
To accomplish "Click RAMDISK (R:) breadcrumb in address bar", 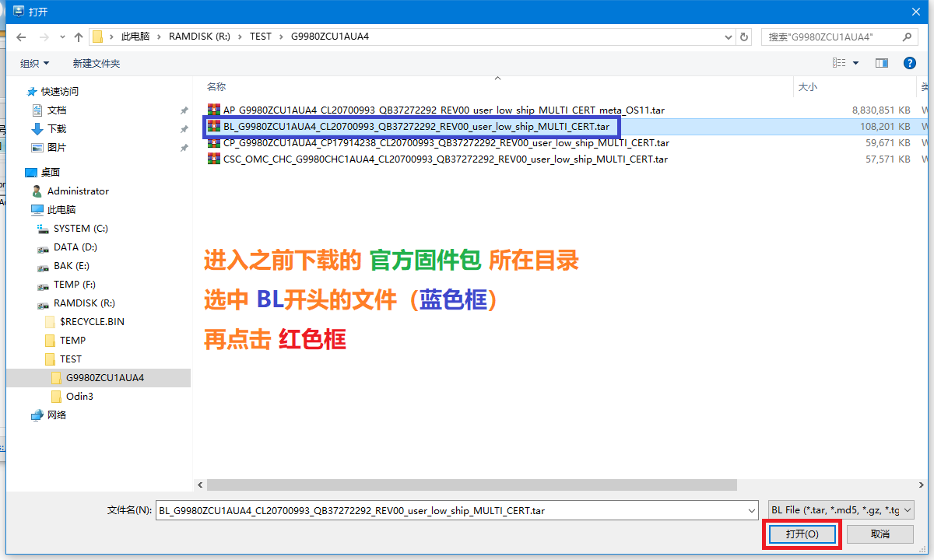I will [200, 37].
